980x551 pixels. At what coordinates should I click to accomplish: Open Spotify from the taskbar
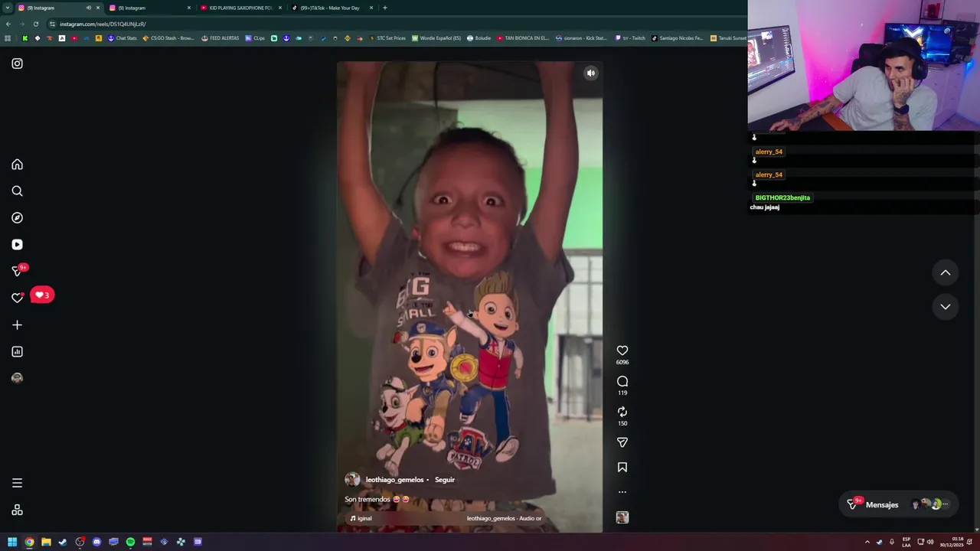click(130, 542)
